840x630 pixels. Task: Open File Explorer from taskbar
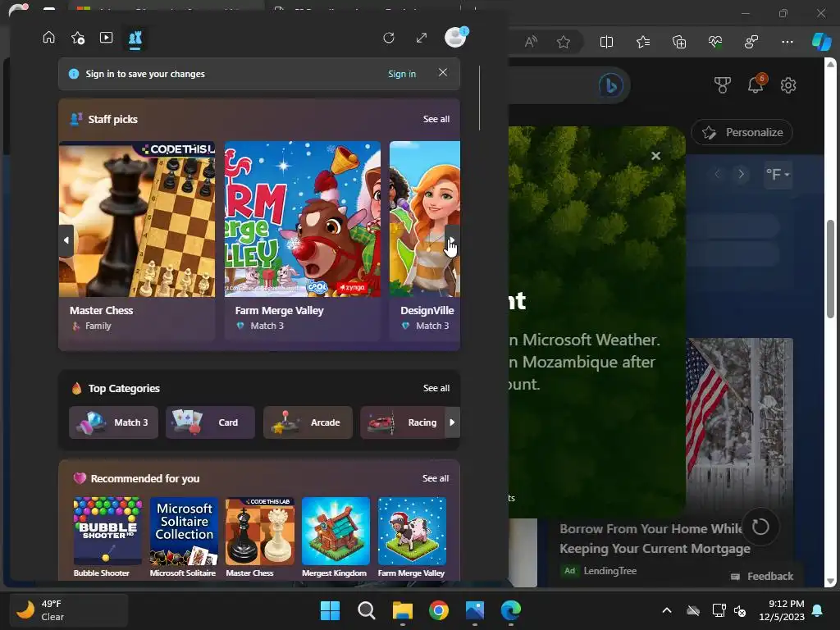(402, 610)
